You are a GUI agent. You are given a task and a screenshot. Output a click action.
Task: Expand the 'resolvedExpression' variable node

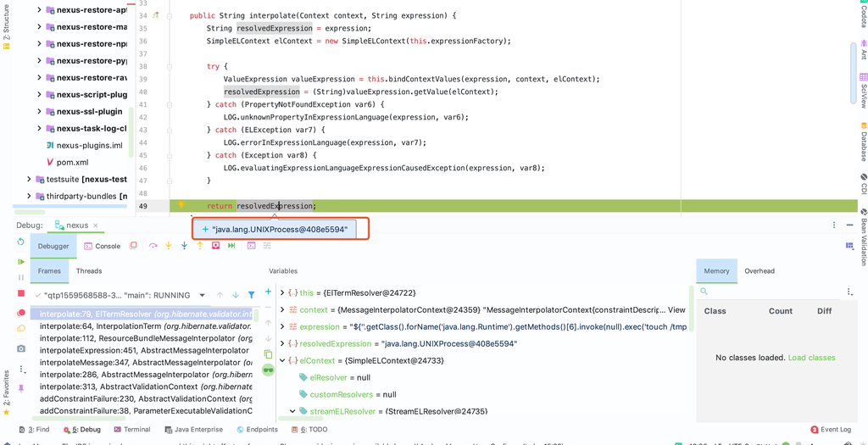tap(282, 344)
